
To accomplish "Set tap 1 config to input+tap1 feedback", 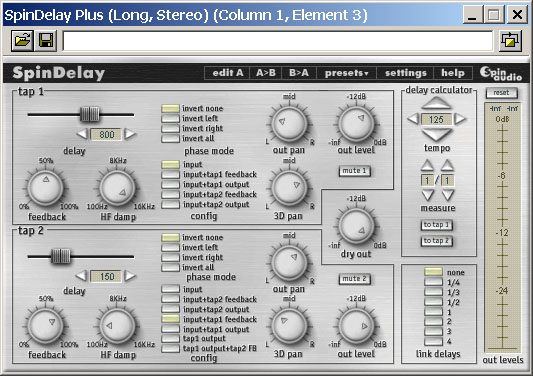I will click(170, 174).
